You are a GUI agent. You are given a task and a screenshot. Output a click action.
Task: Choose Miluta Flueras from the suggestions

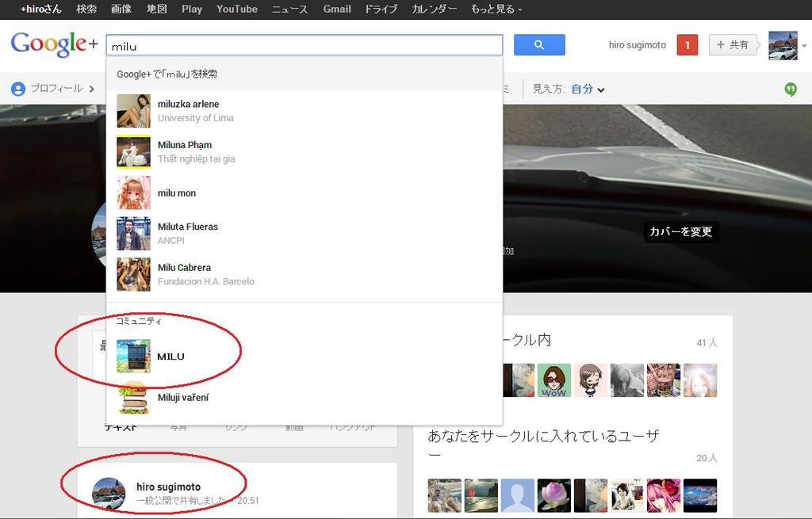304,234
